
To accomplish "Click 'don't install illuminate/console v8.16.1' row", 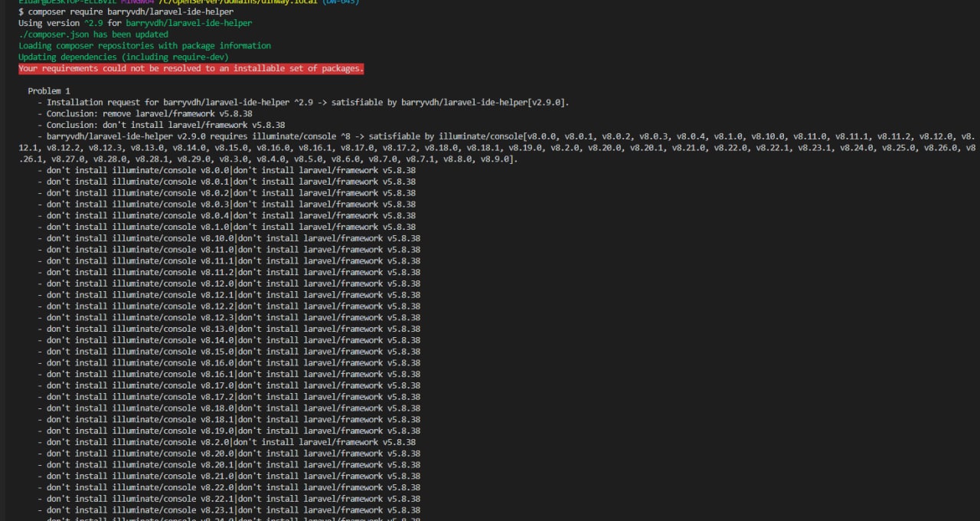I will (229, 374).
